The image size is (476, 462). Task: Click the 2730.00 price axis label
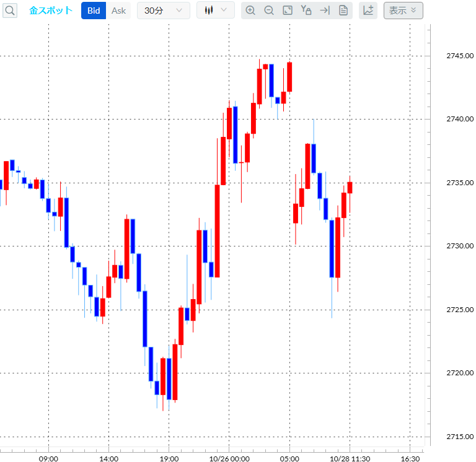click(x=460, y=246)
